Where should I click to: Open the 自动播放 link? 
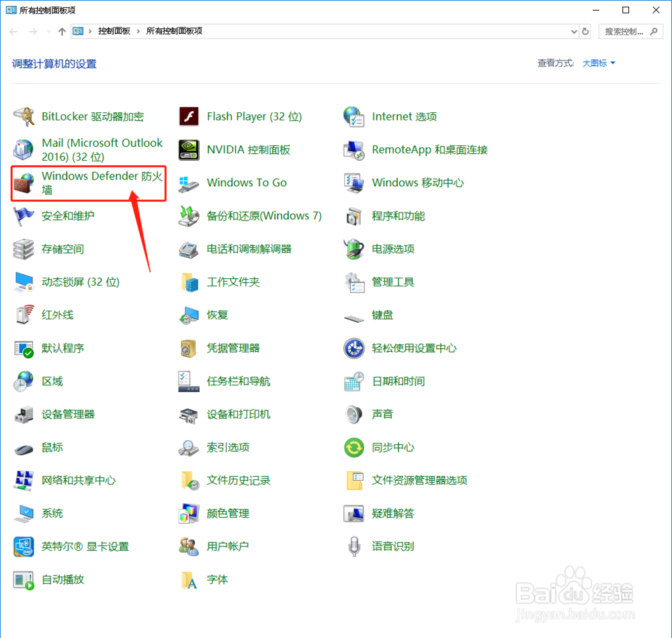(x=62, y=580)
